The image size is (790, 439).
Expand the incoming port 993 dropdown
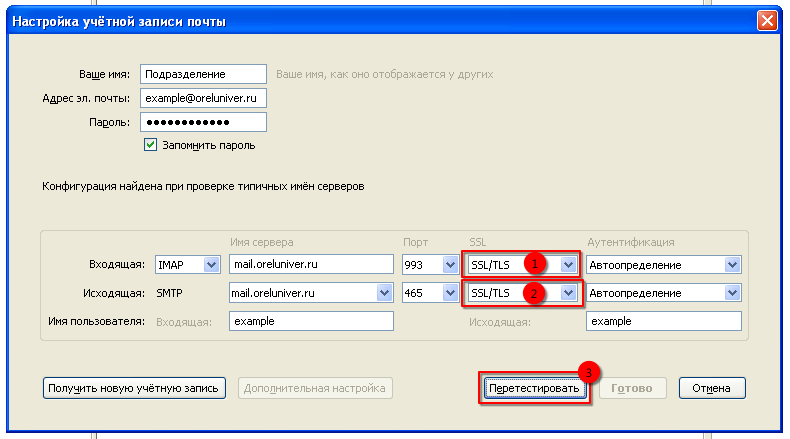click(x=430, y=265)
